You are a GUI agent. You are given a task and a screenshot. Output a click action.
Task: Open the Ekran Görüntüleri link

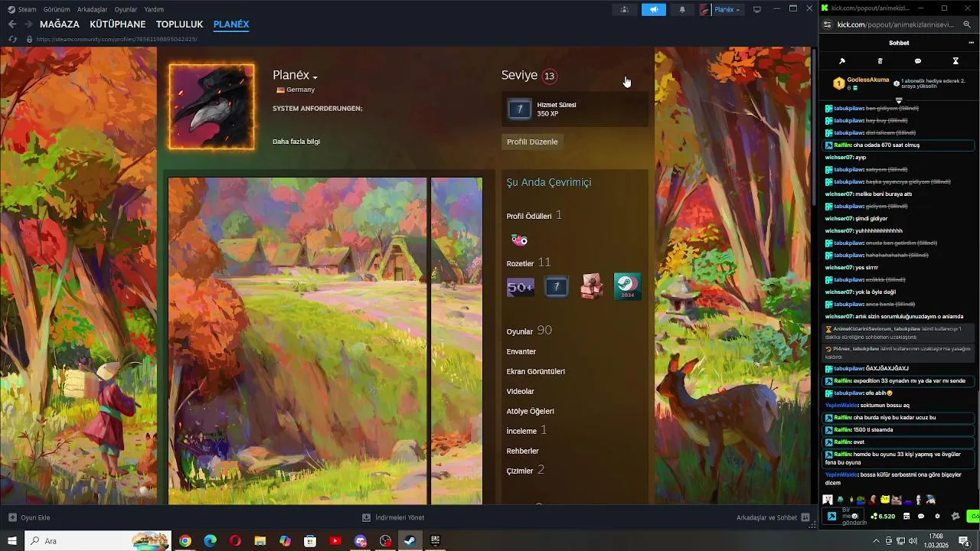[536, 372]
